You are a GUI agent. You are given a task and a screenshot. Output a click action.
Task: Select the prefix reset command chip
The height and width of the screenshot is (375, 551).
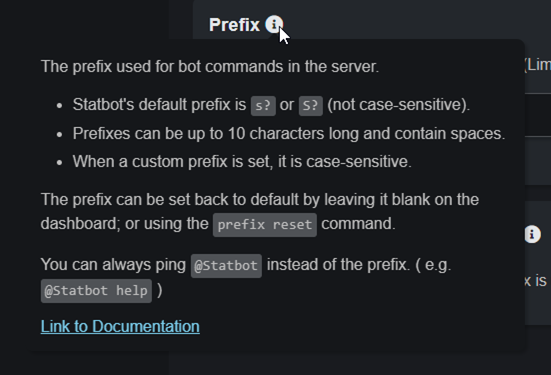click(265, 225)
